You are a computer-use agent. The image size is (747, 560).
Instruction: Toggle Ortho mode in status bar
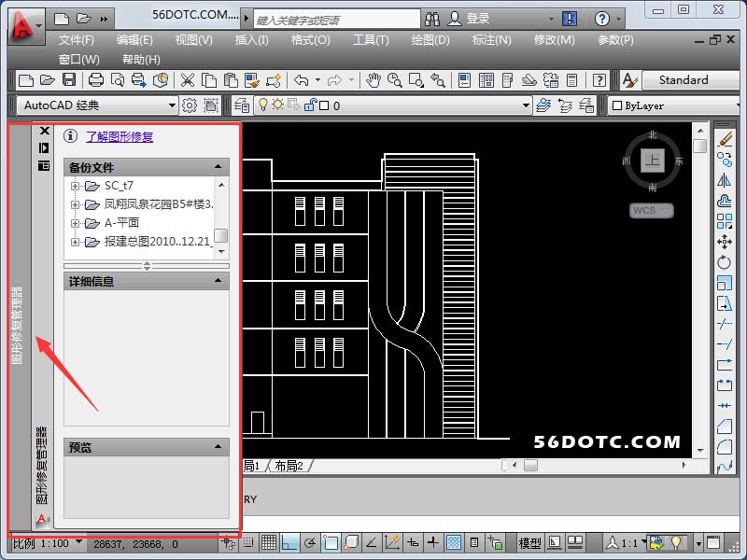(x=289, y=542)
